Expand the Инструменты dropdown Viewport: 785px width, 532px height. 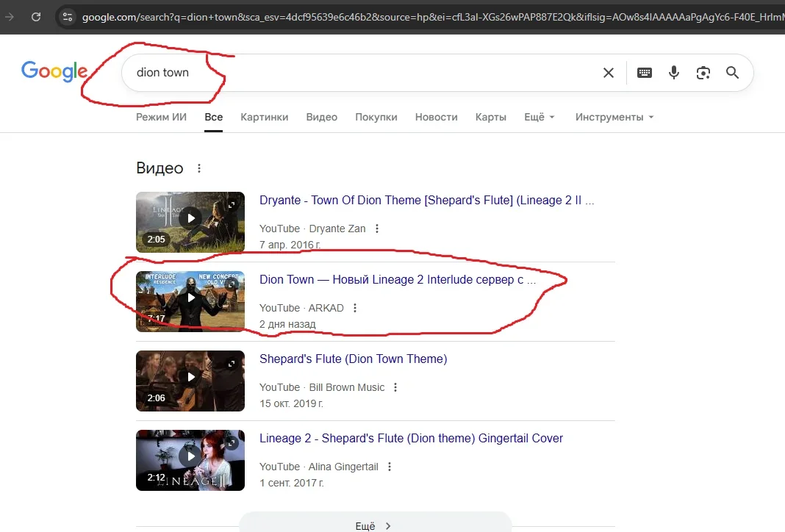tap(614, 117)
